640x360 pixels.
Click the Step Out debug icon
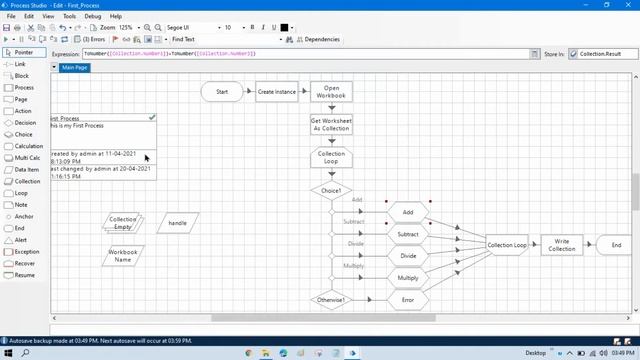pos(53,40)
